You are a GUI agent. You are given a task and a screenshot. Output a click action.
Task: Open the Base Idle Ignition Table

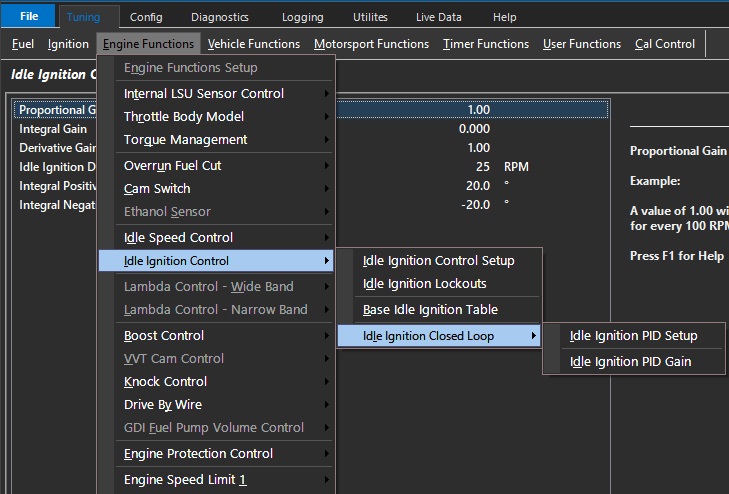tap(430, 310)
